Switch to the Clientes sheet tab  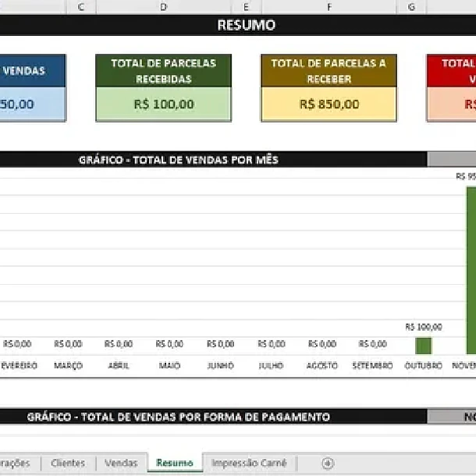click(68, 464)
